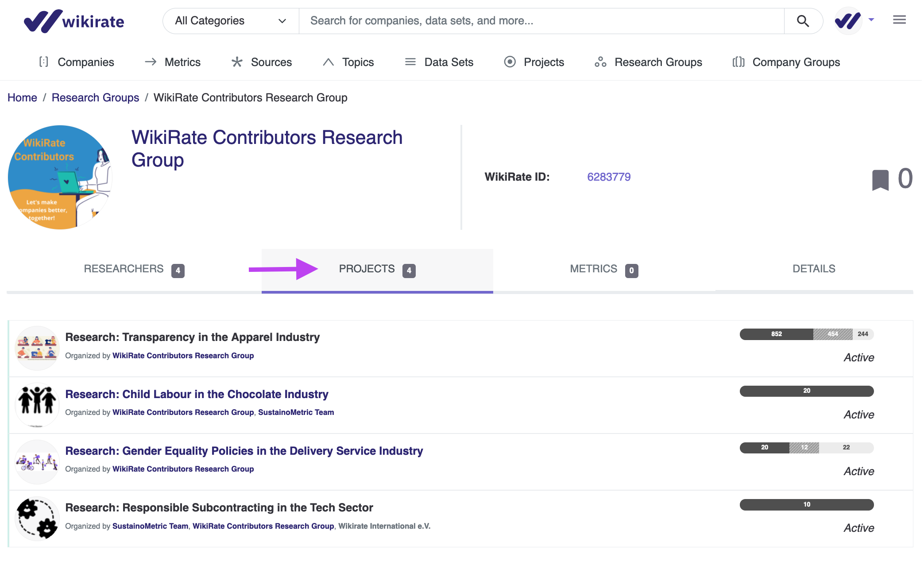This screenshot has height=569, width=924.
Task: Click the Metrics arrow icon
Action: [x=151, y=62]
